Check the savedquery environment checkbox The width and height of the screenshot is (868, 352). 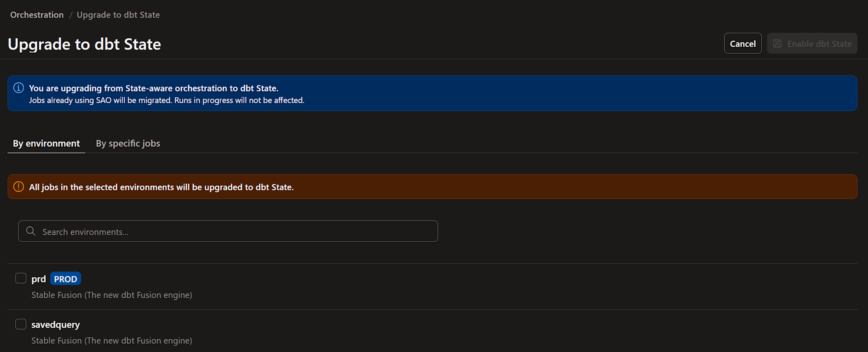click(x=21, y=324)
